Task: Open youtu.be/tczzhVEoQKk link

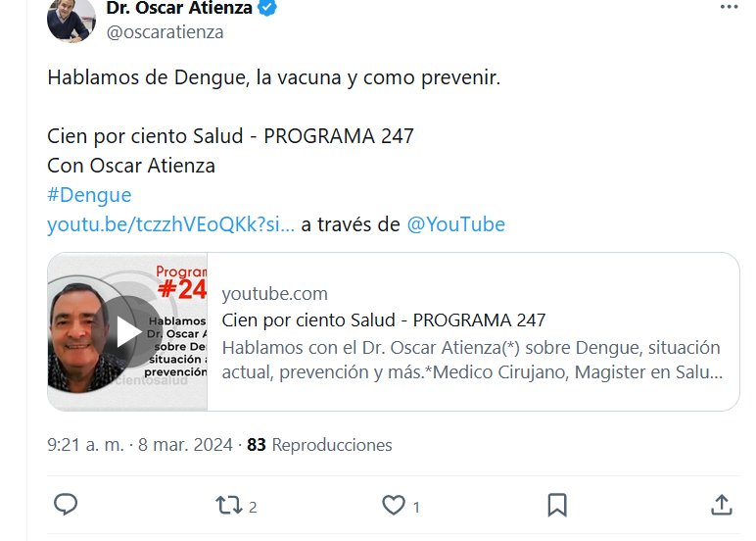Action: point(170,224)
